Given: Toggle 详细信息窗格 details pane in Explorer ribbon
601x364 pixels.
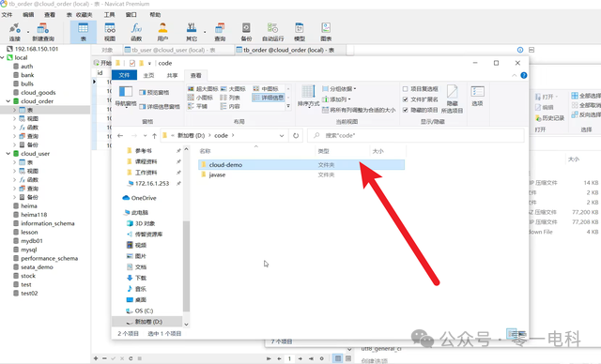Looking at the screenshot, I should [x=160, y=106].
